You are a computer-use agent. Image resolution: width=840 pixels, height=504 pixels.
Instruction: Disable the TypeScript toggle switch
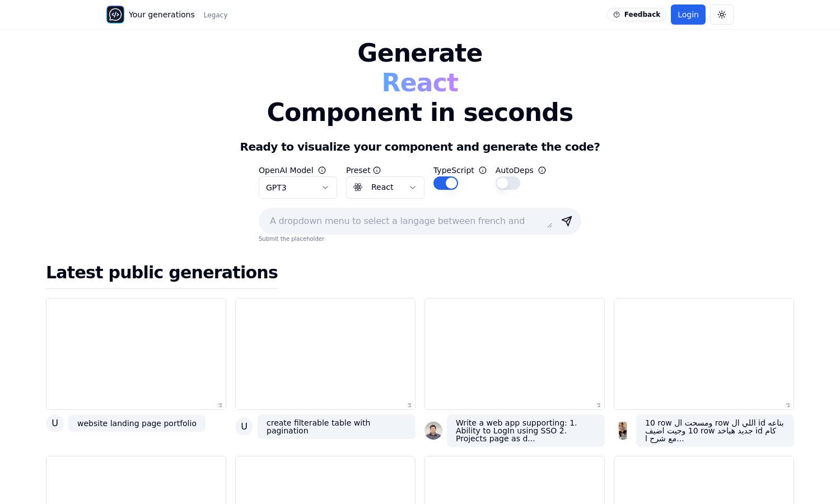446,183
